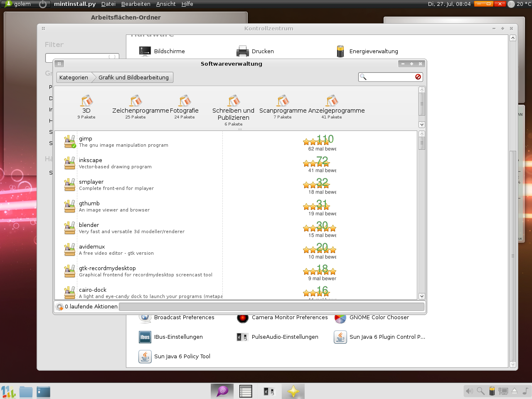Open the Datei menu
Image resolution: width=532 pixels, height=399 pixels.
pyautogui.click(x=108, y=4)
